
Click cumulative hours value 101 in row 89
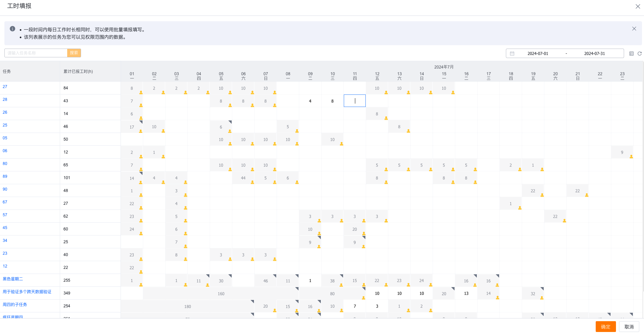coord(67,178)
